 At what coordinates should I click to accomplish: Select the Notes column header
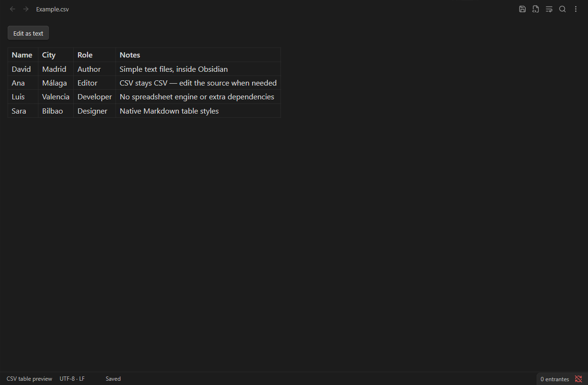pos(198,55)
